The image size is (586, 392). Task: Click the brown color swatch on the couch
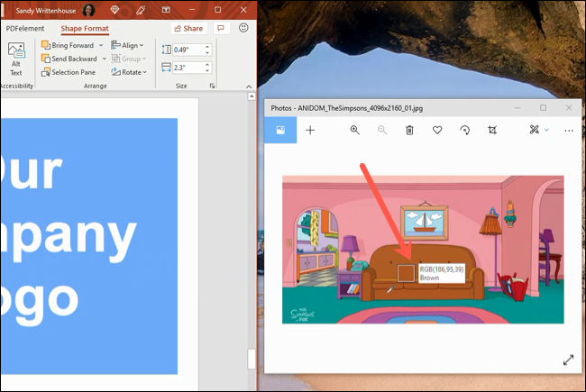(406, 273)
